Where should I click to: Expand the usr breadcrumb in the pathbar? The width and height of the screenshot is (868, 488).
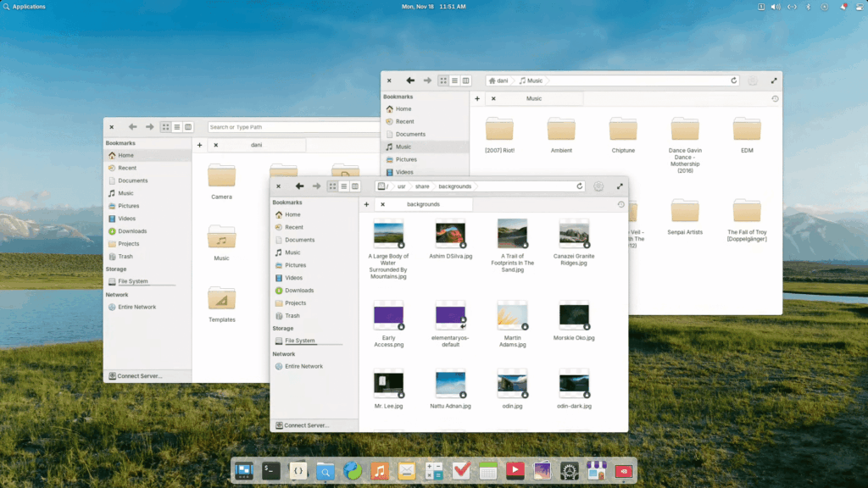click(x=401, y=186)
